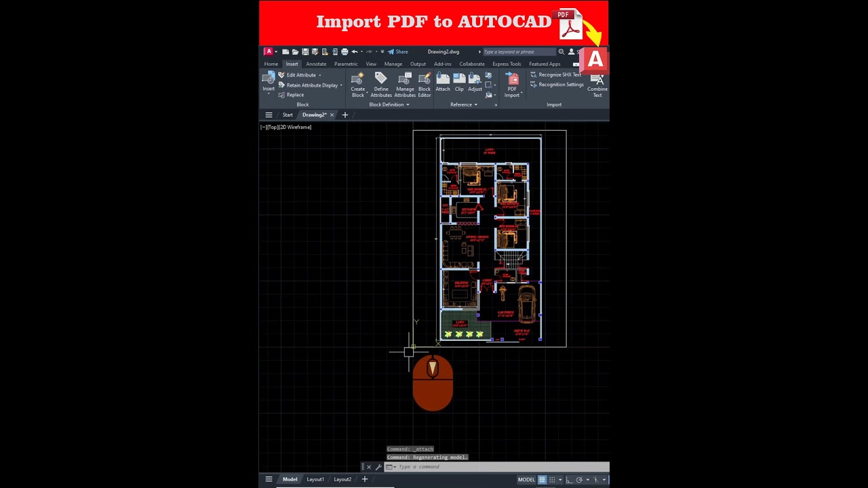Switch to the Layout1 tab
The image size is (868, 488).
(315, 479)
